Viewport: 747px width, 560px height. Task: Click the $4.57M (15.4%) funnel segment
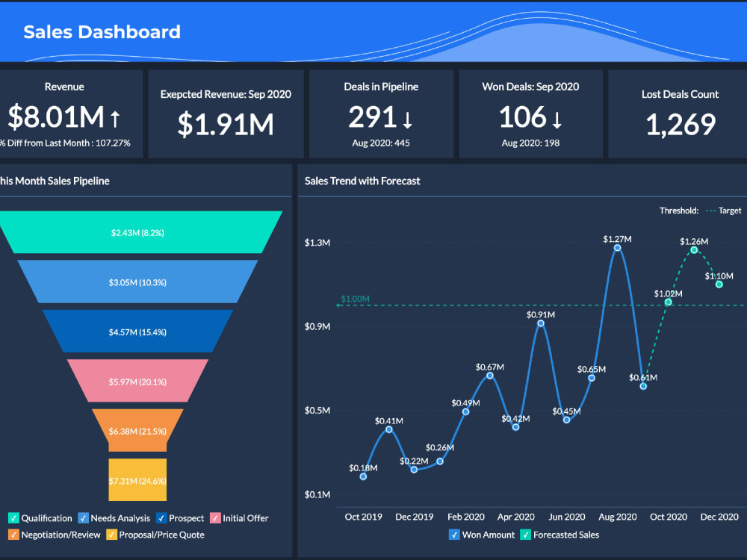click(x=137, y=332)
